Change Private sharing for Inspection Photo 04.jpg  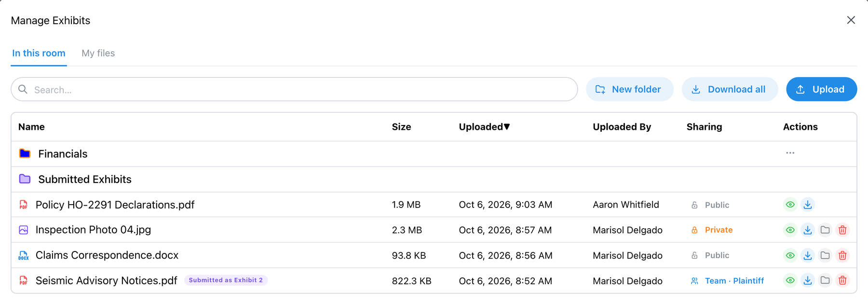click(x=712, y=230)
